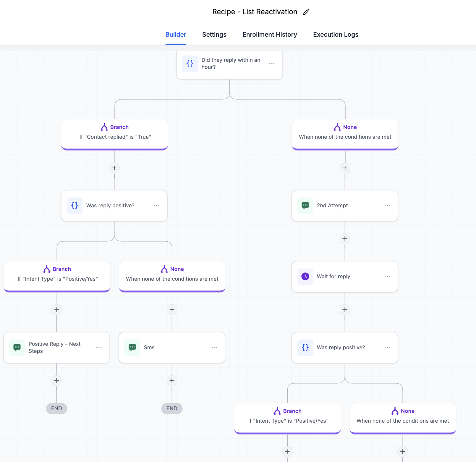
Task: Open options menu for left 'Was reply positive?'
Action: point(156,206)
